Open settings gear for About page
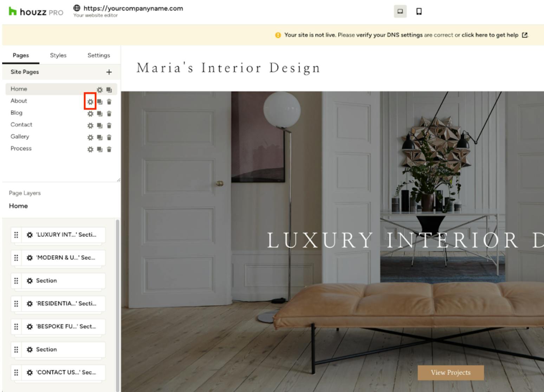This screenshot has height=392, width=544. (x=90, y=102)
